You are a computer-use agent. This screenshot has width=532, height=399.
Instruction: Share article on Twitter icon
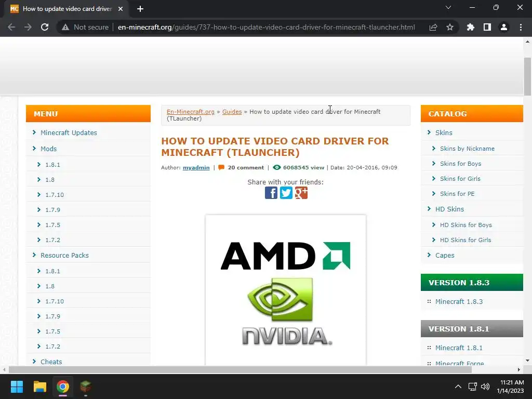pyautogui.click(x=286, y=193)
